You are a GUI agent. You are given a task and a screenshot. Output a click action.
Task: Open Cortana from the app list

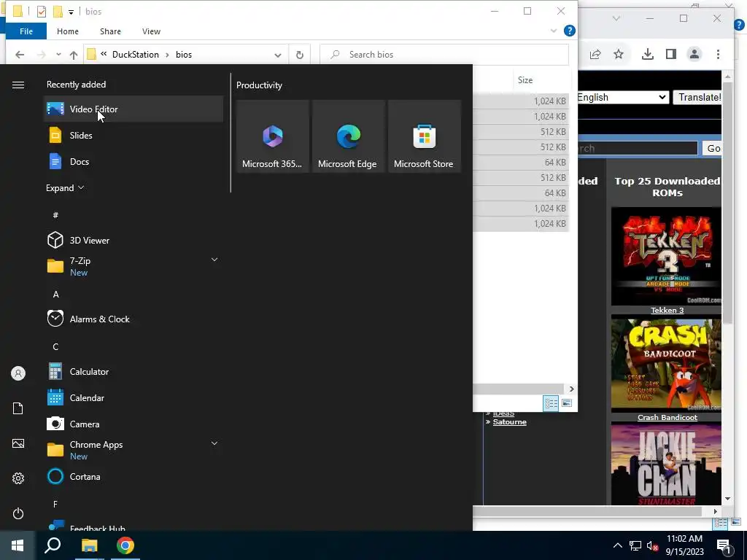[133, 476]
